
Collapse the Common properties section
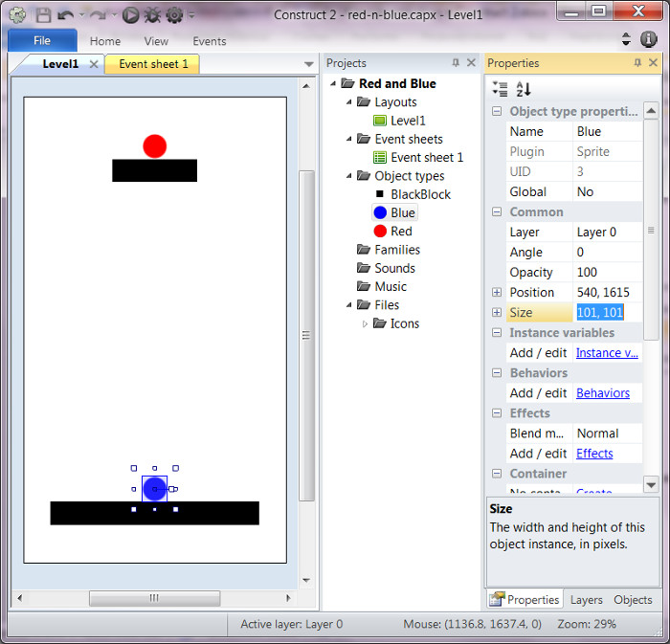(x=497, y=211)
